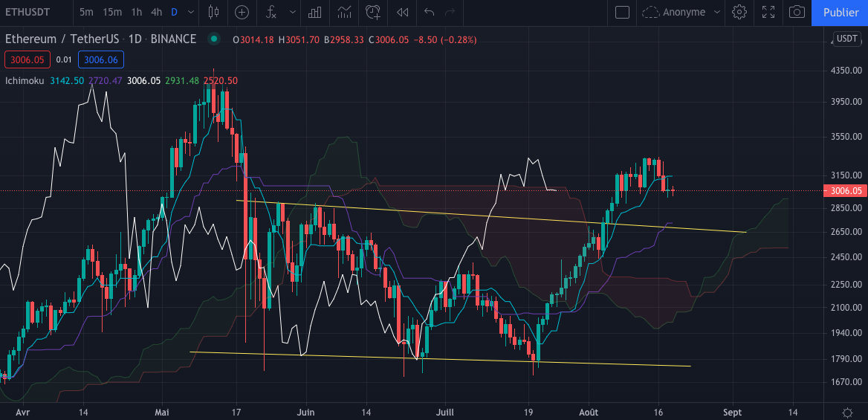Toggle fullscreen mode
This screenshot has width=868, height=420.
pos(768,12)
